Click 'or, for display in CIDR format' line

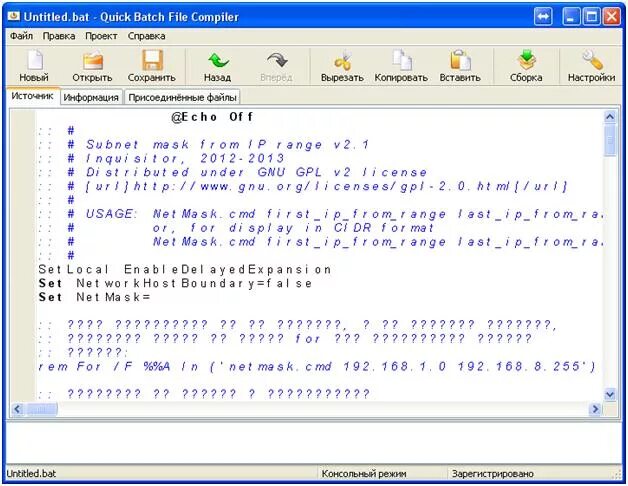[x=293, y=228]
